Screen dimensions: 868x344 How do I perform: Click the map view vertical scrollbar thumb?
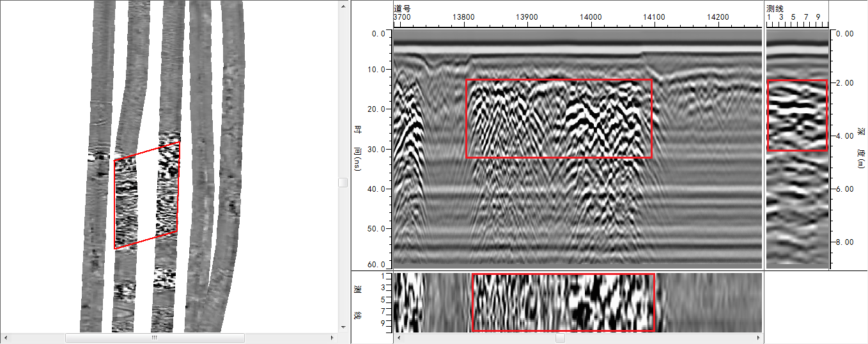point(343,183)
